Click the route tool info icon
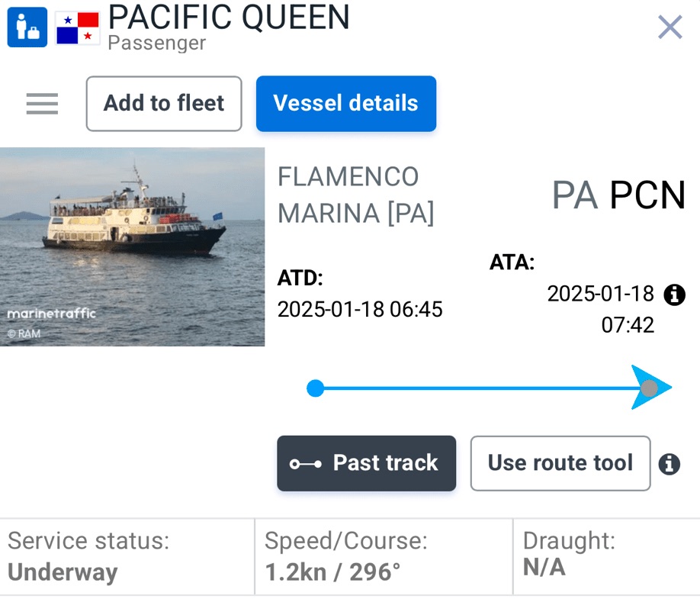The image size is (700, 599). pyautogui.click(x=669, y=463)
